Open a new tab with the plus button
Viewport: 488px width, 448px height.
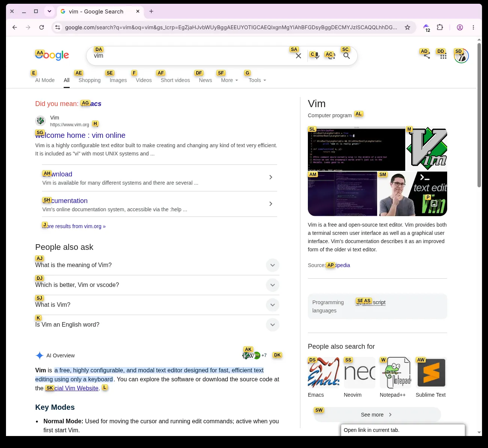[x=151, y=11]
